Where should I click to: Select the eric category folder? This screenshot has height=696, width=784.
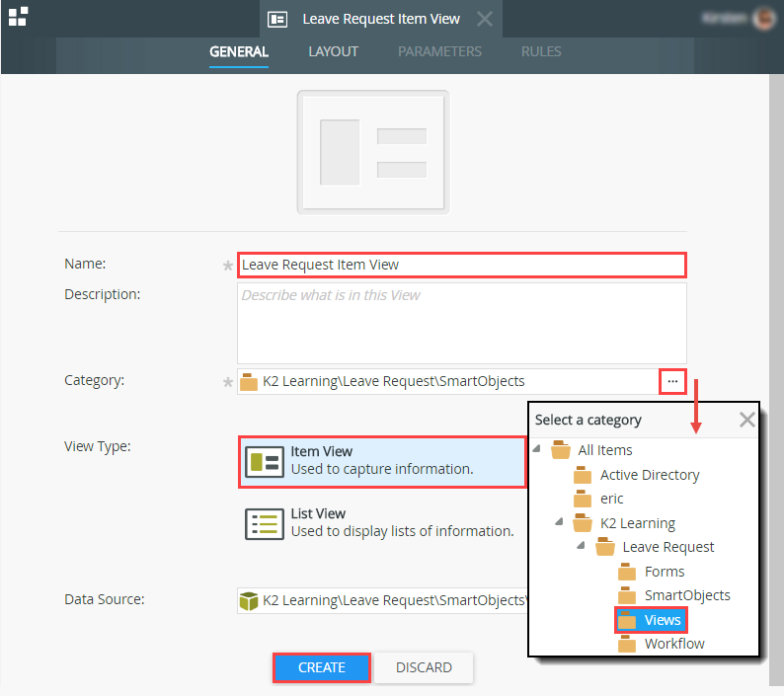pos(611,499)
